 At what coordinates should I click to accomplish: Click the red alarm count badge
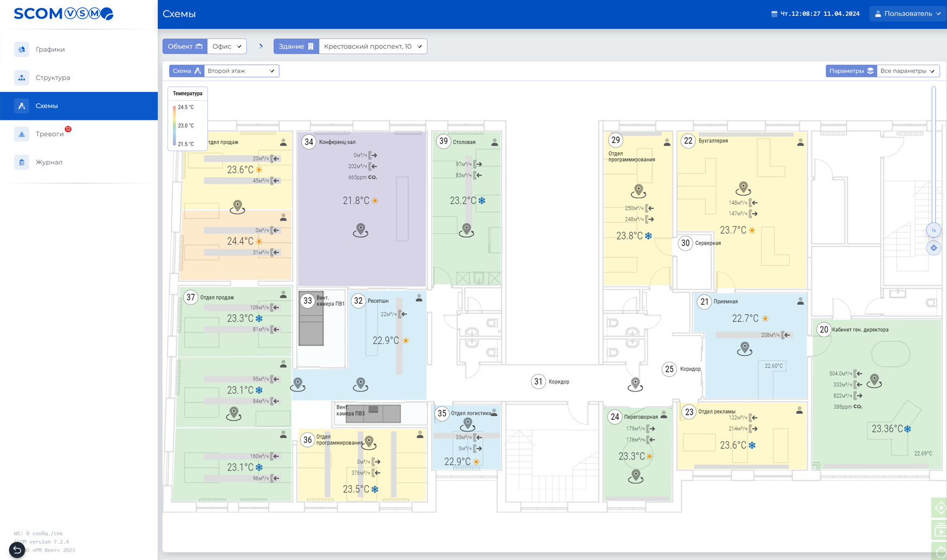point(68,129)
